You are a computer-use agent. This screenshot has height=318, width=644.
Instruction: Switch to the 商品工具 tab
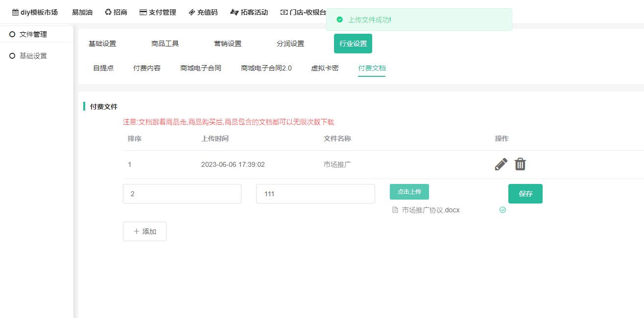pyautogui.click(x=165, y=44)
